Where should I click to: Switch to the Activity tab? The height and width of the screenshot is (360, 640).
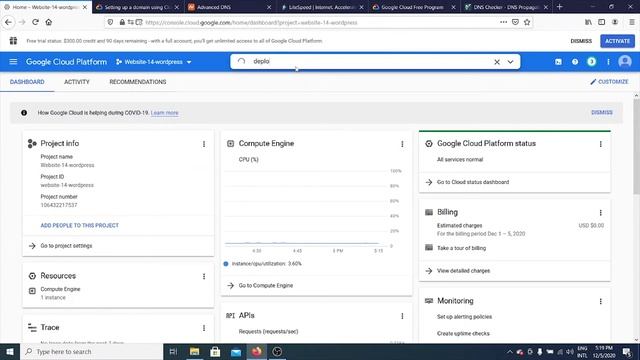coord(77,82)
